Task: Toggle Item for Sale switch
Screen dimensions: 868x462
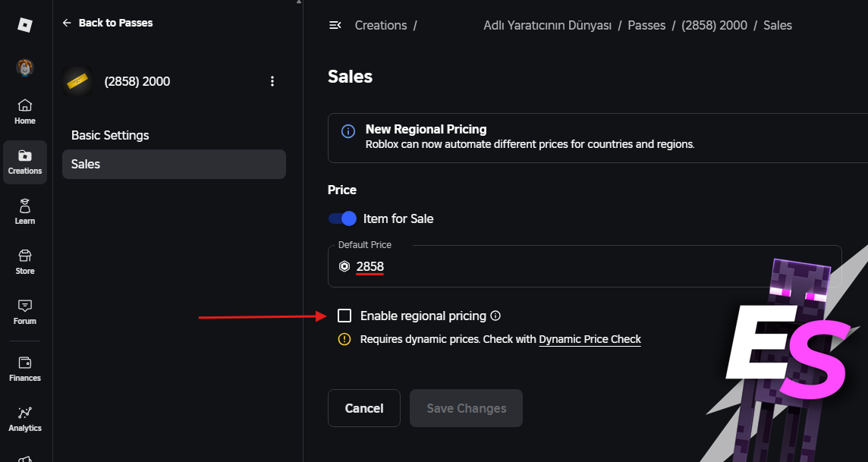Action: [342, 218]
